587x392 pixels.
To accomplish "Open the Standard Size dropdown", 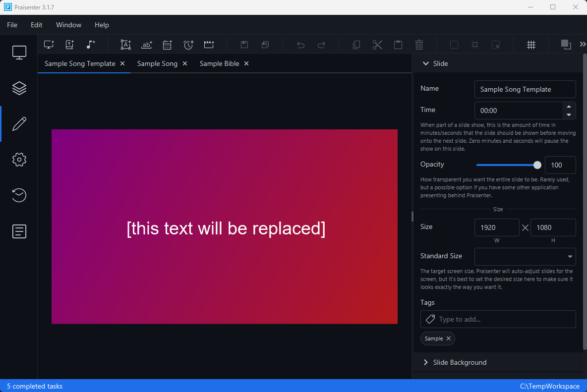I will (x=570, y=256).
